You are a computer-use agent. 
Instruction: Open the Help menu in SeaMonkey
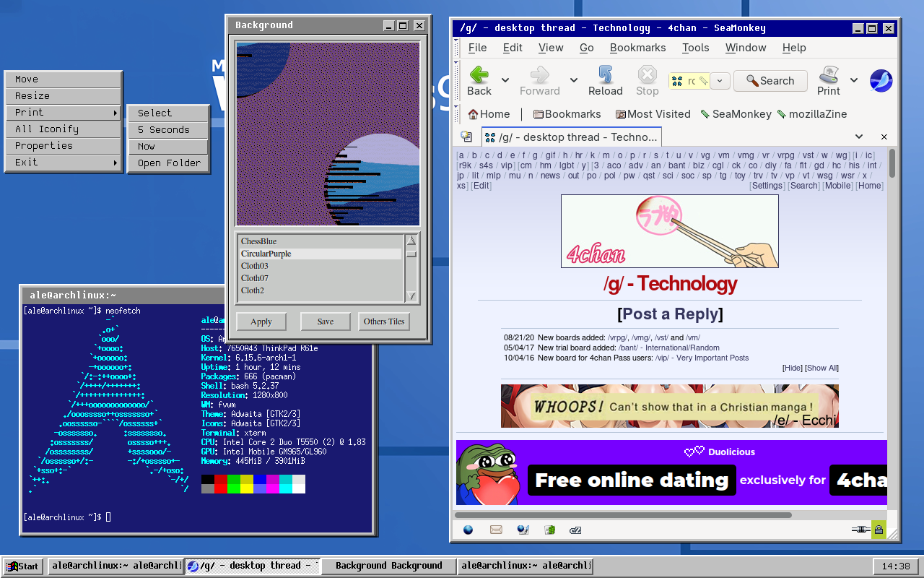[793, 48]
